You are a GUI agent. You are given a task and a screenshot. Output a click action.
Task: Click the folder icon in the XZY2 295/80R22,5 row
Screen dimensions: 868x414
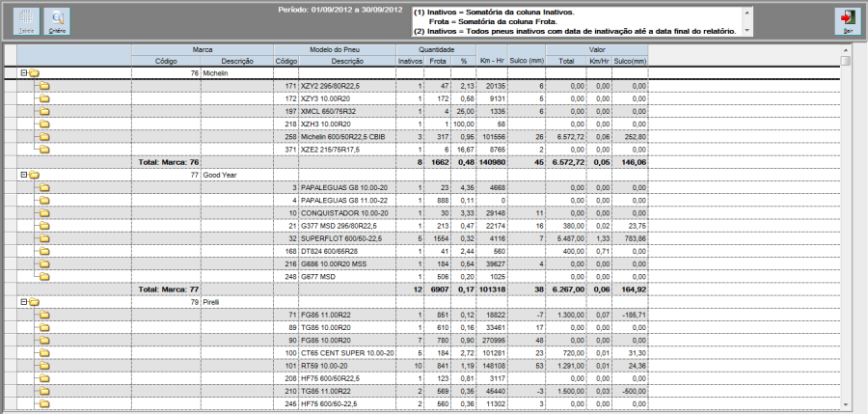tap(44, 86)
